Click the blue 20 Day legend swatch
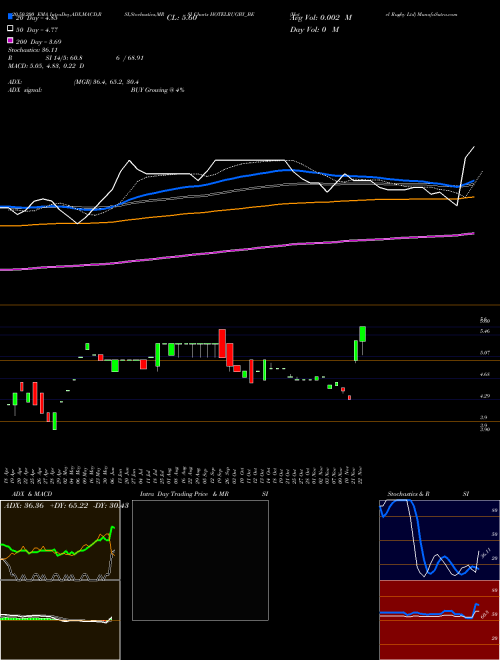The image size is (500, 660). tap(10, 17)
